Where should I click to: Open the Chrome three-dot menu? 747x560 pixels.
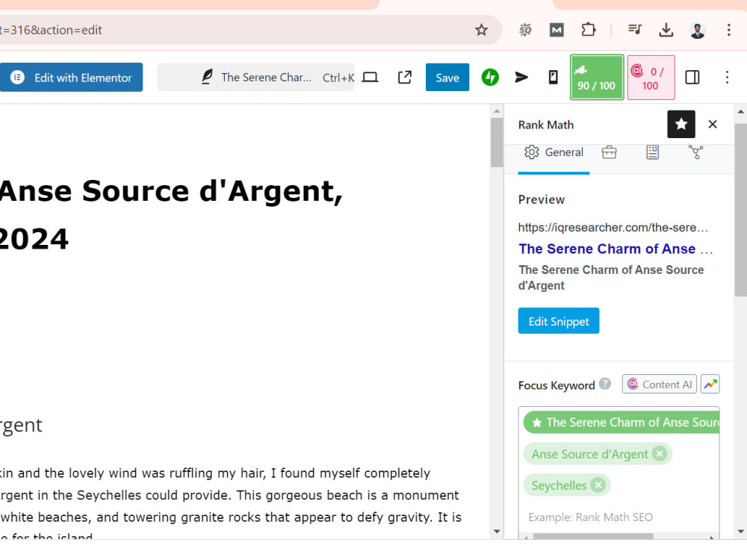coord(728,30)
